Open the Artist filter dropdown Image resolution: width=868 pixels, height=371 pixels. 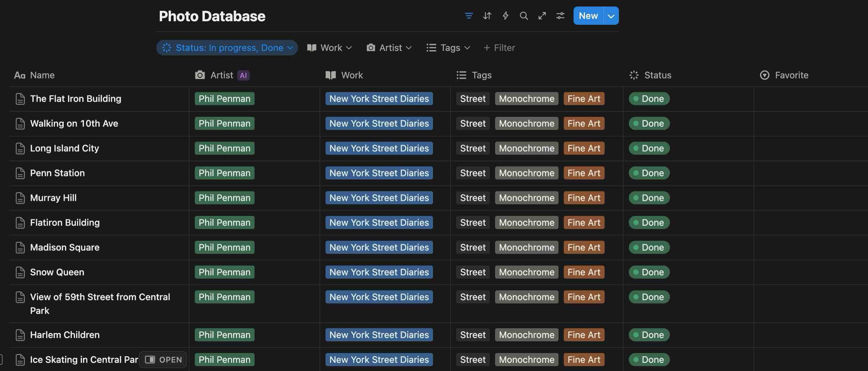(389, 48)
